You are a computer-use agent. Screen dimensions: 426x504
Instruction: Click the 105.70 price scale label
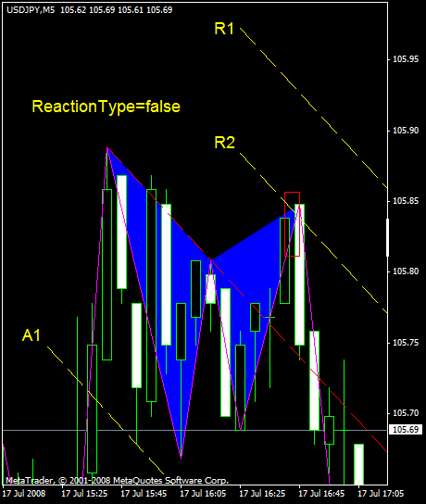pyautogui.click(x=406, y=413)
